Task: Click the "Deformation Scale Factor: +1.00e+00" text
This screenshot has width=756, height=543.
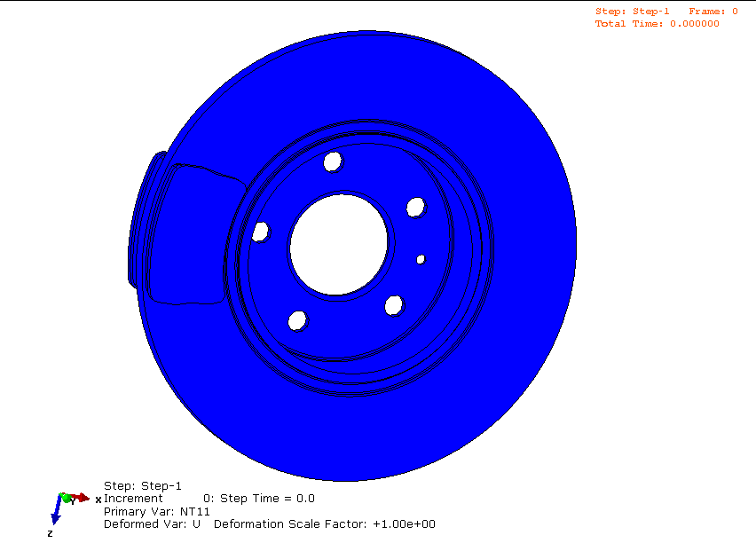Action: (325, 523)
